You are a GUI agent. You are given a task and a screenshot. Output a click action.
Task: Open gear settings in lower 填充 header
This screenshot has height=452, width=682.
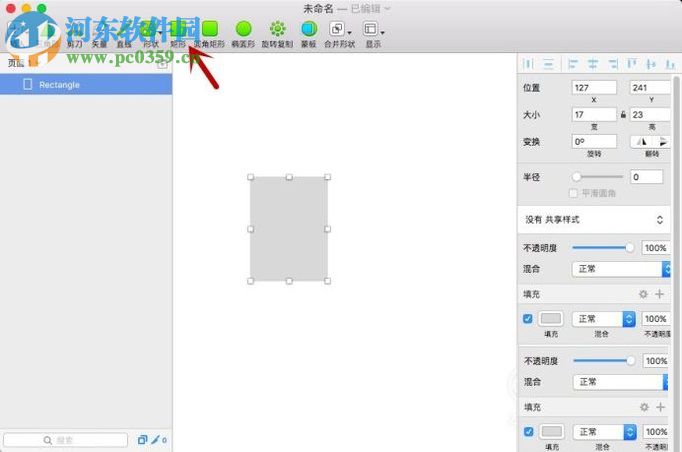[644, 407]
